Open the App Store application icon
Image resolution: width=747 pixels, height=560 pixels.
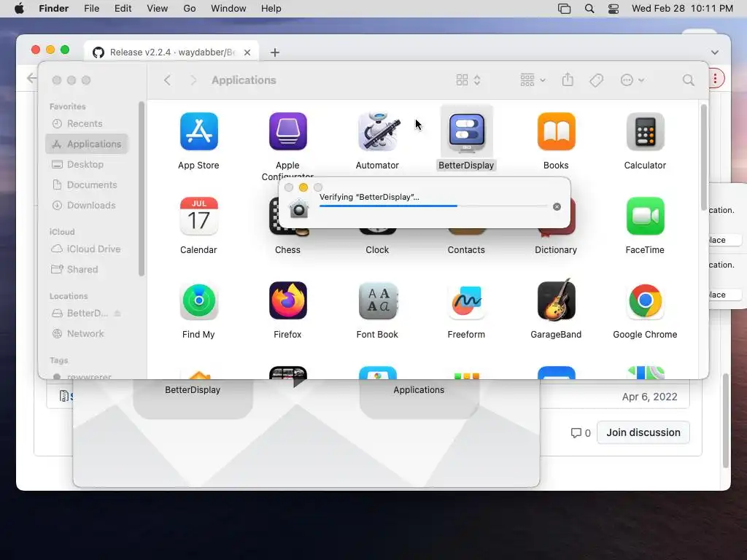(x=198, y=131)
